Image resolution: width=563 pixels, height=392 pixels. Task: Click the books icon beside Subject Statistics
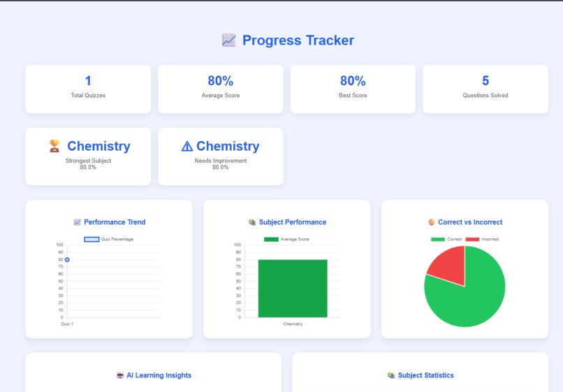point(391,375)
